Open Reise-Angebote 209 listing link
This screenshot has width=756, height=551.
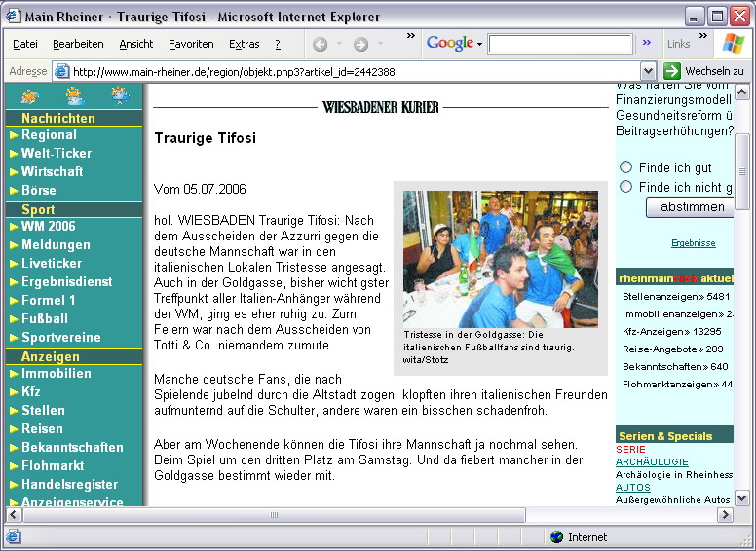(672, 349)
